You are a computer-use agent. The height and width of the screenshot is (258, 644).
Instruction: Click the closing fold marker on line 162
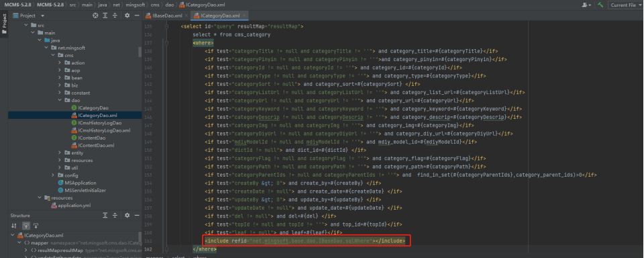click(x=166, y=249)
